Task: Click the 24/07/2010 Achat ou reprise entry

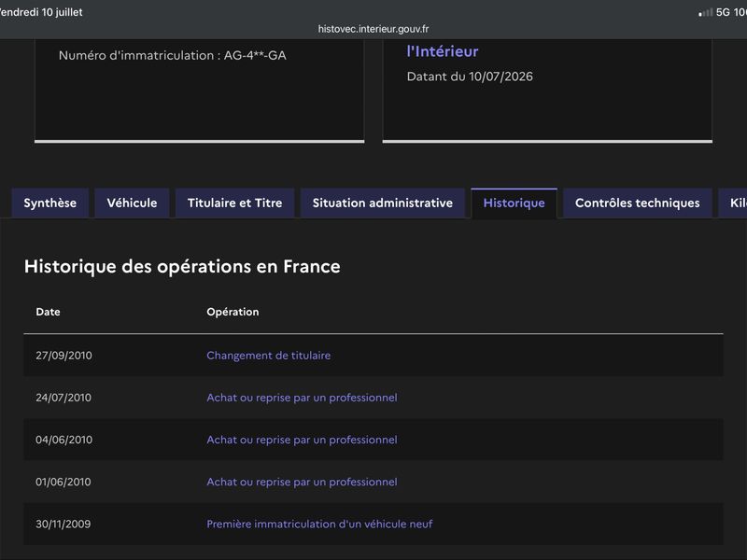Action: pos(302,398)
